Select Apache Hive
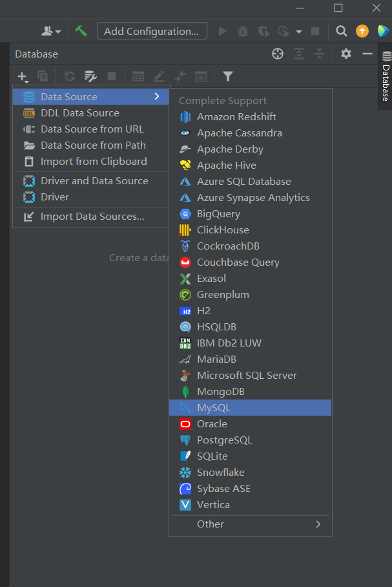Image resolution: width=392 pixels, height=587 pixels. coord(250,165)
